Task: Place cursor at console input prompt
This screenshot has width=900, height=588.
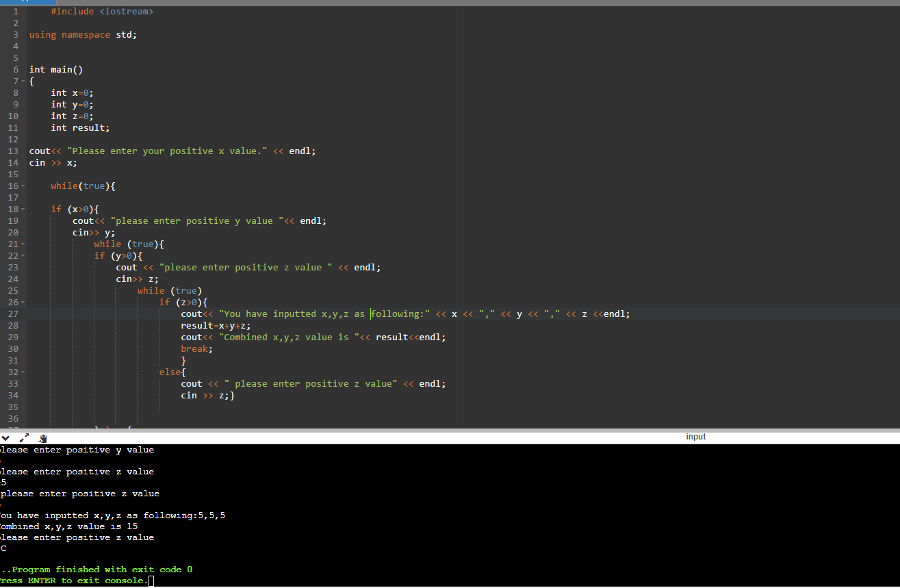Action: click(151, 581)
